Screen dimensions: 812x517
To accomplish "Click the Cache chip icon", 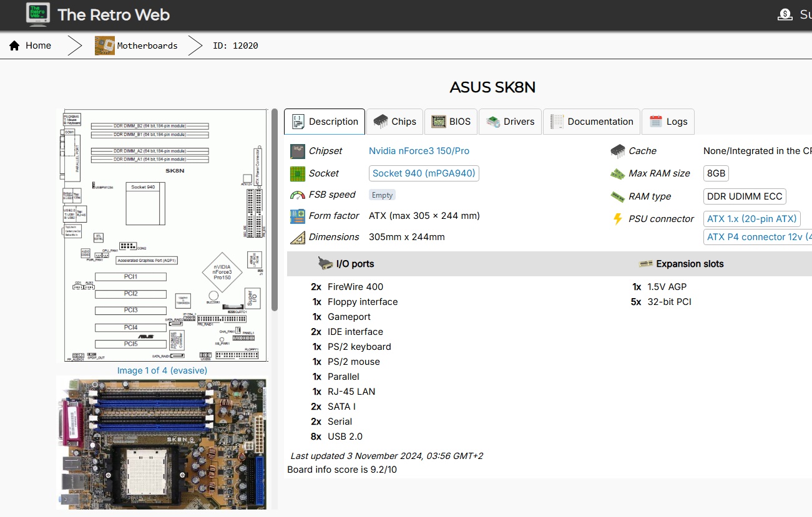I will [x=618, y=151].
